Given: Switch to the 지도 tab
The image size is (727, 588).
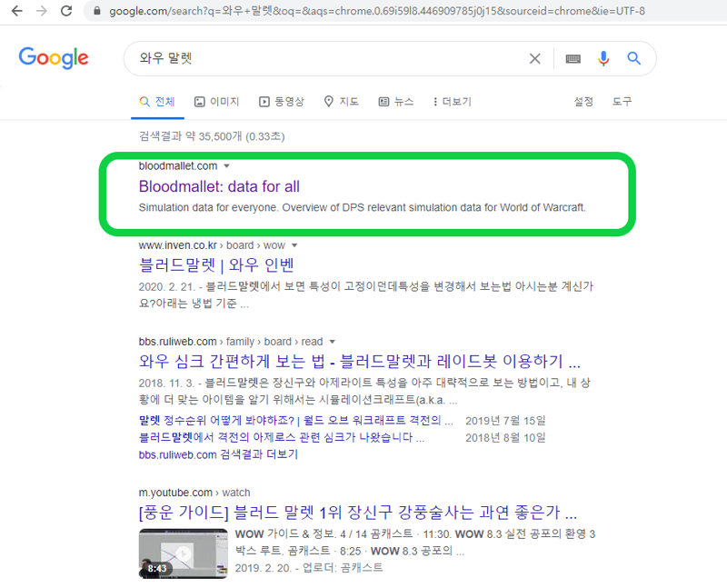Looking at the screenshot, I should pyautogui.click(x=342, y=102).
